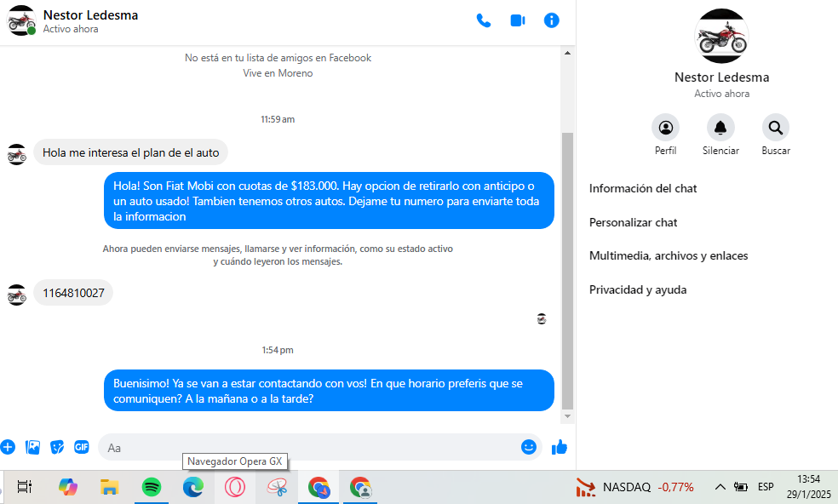Mute conversation with Silenciar bell icon
Screen dimensions: 838x504
(x=720, y=128)
